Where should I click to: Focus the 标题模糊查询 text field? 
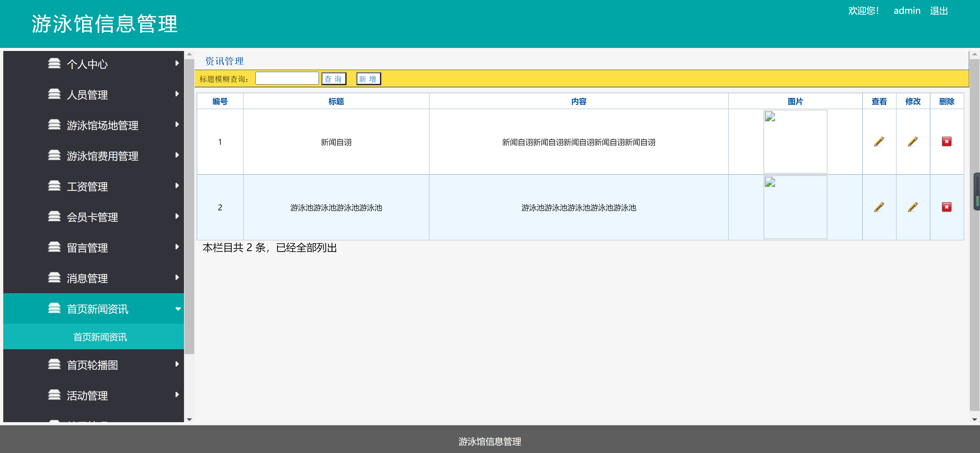[x=286, y=79]
